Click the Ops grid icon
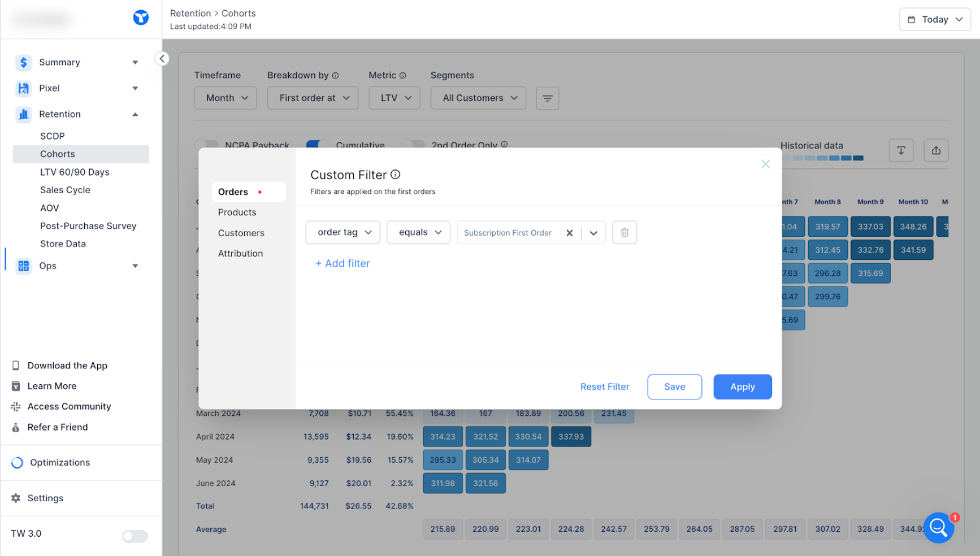This screenshot has height=556, width=980. coord(23,266)
